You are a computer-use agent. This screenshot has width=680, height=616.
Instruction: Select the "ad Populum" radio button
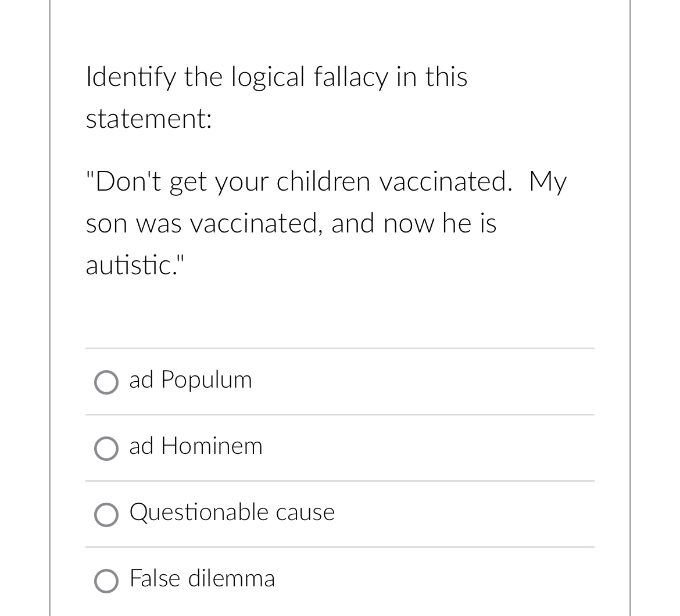tap(106, 382)
